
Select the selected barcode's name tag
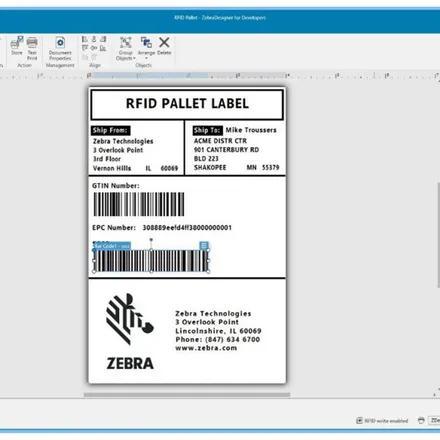click(x=112, y=246)
